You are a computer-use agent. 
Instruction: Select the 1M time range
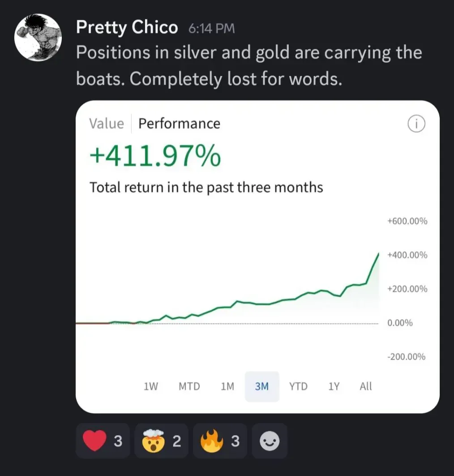tap(227, 386)
